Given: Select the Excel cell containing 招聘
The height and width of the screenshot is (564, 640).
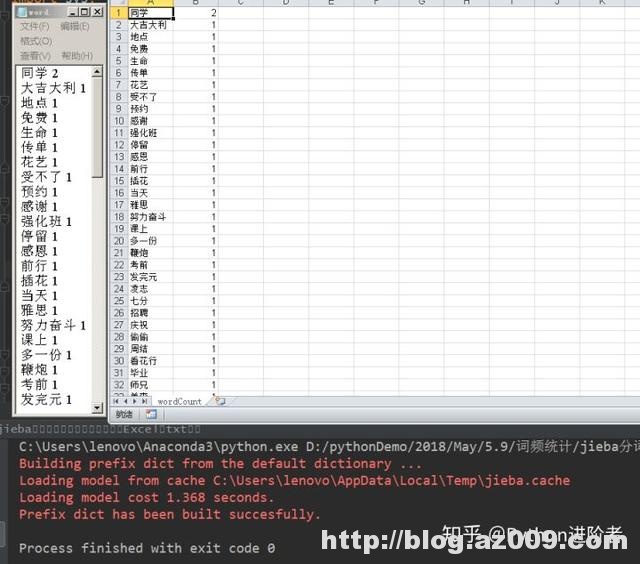Looking at the screenshot, I should [x=150, y=313].
